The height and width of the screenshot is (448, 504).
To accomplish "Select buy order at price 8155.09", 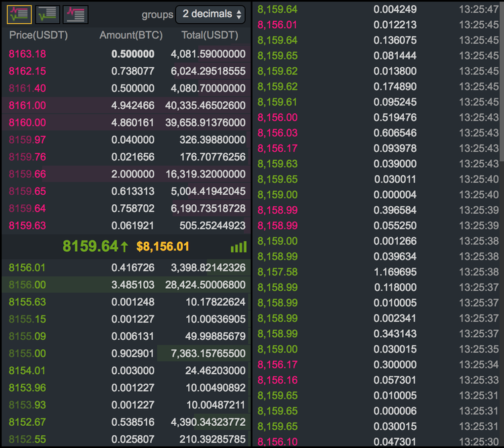I will tap(126, 336).
